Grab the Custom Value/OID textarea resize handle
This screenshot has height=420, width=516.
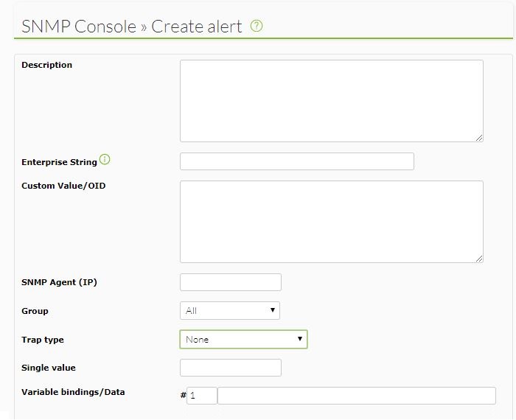pyautogui.click(x=479, y=259)
